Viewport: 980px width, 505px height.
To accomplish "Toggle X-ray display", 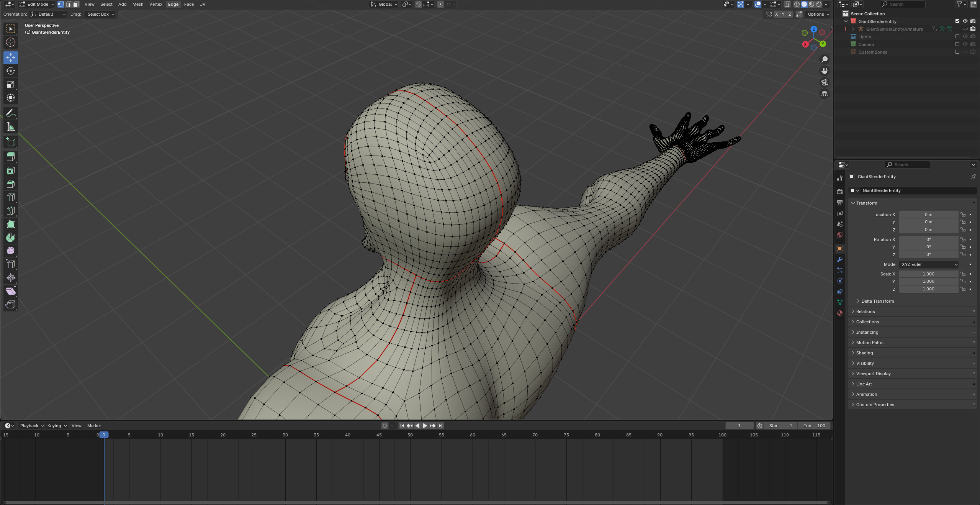I will click(787, 4).
